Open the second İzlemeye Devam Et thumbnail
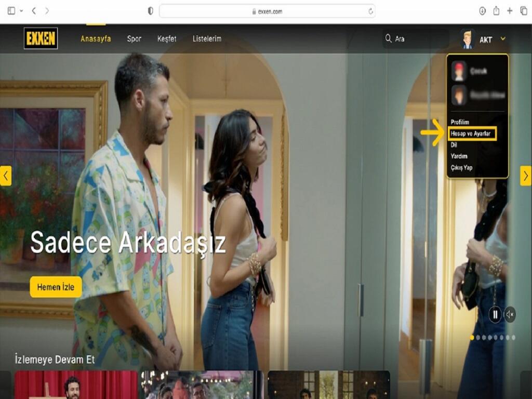This screenshot has width=532, height=399. coord(203,385)
